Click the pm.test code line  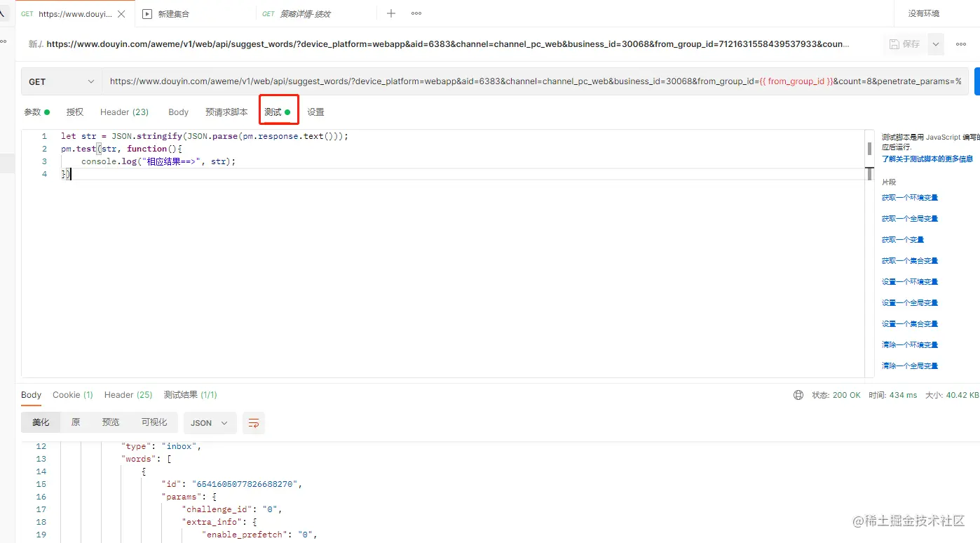click(x=121, y=149)
